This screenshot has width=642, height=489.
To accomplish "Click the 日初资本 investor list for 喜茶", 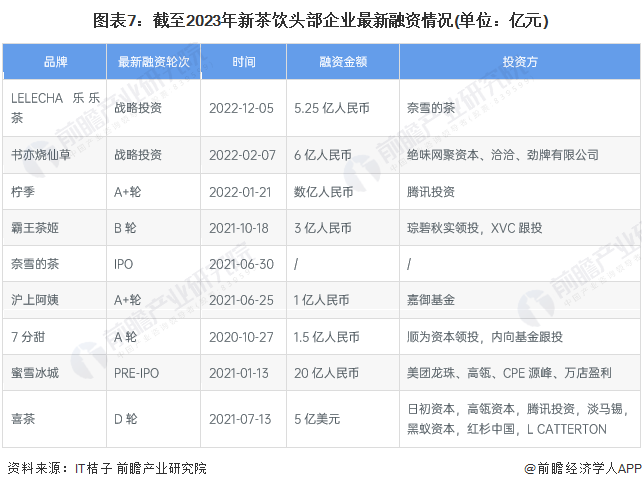I will pyautogui.click(x=518, y=419).
